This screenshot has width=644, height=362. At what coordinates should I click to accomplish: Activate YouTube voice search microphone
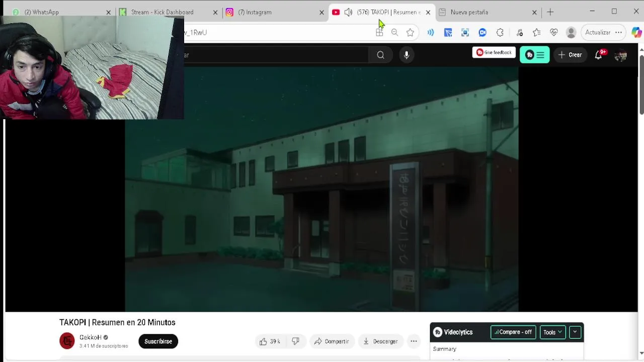point(407,55)
